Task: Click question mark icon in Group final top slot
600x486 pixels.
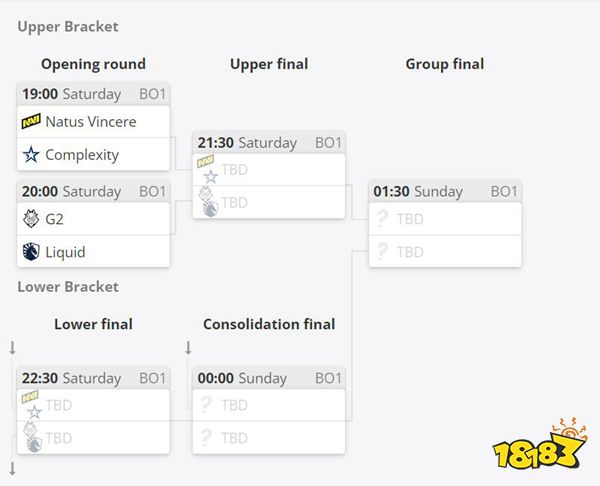Action: click(382, 219)
